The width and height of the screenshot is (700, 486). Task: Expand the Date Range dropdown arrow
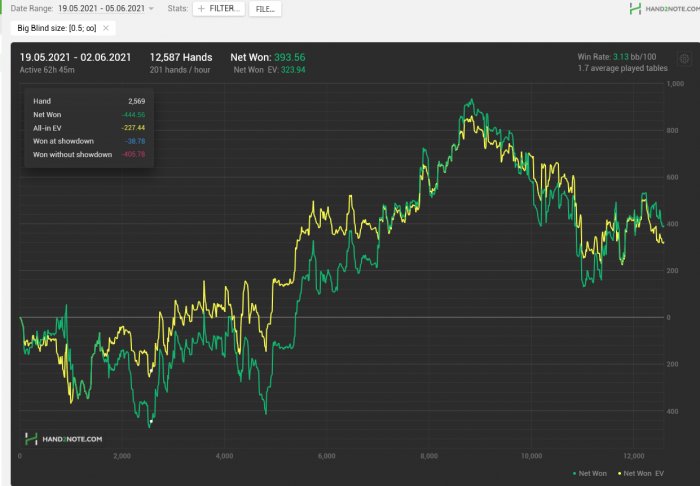[x=151, y=8]
